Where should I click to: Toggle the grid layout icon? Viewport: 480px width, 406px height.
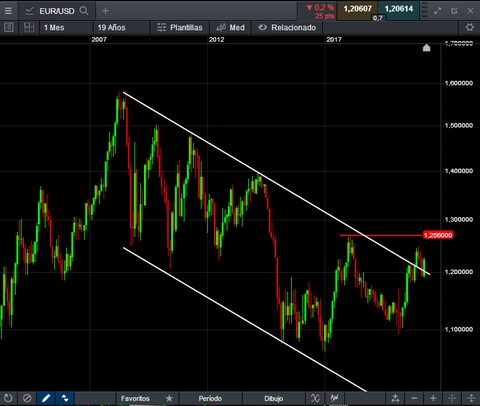29,27
